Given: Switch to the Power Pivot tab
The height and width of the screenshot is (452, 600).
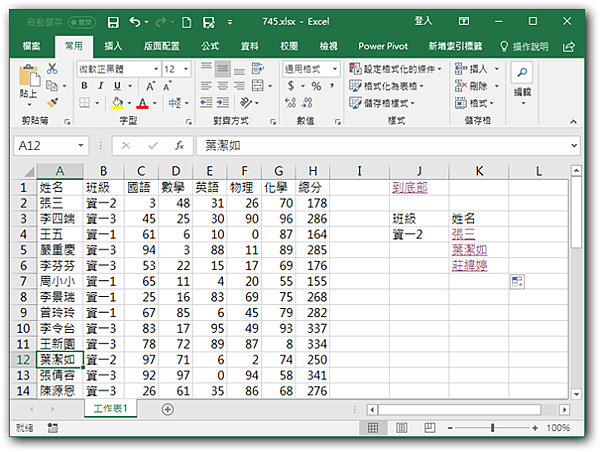Looking at the screenshot, I should point(383,47).
